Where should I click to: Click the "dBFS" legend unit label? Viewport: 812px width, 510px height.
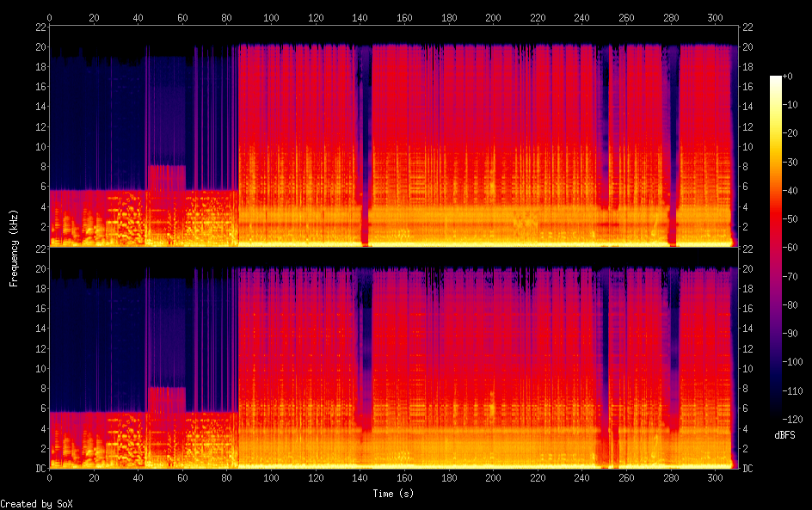click(784, 435)
